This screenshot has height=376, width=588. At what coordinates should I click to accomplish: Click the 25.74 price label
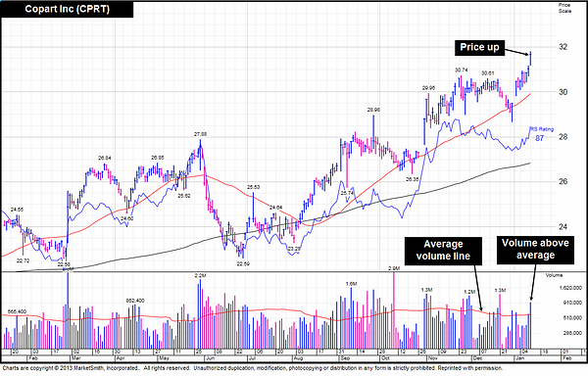347,193
